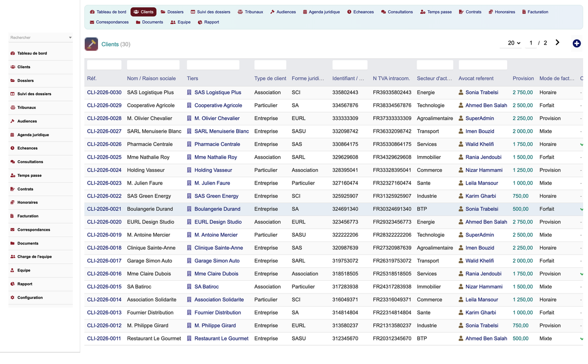Sort by Forme juridique column header
Viewport: 588px width, 364px height.
pyautogui.click(x=308, y=78)
